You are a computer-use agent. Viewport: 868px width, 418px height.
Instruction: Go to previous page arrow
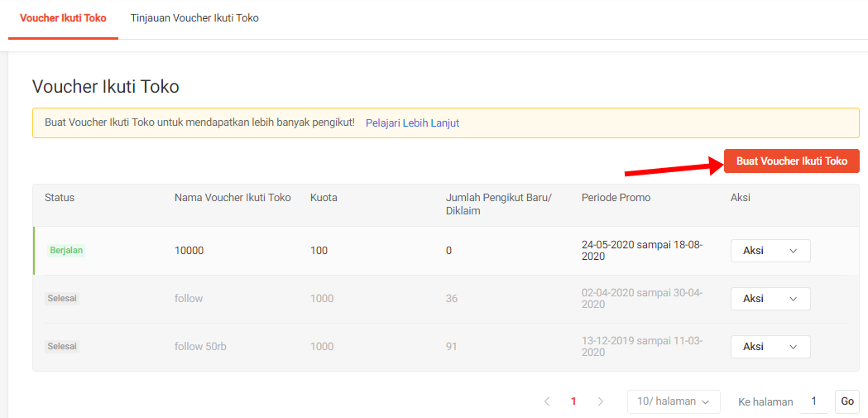click(547, 401)
